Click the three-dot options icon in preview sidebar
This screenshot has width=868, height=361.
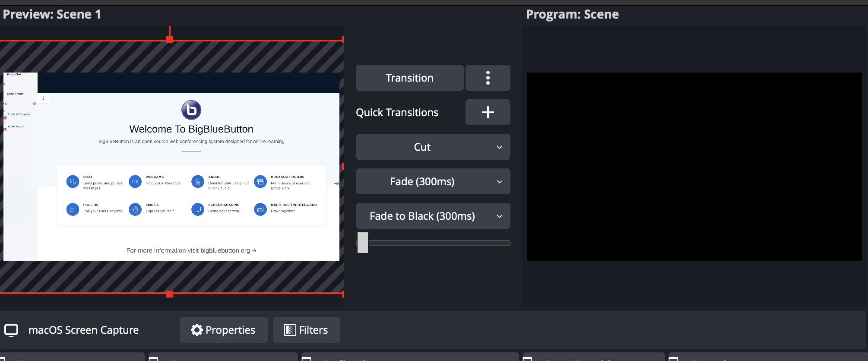tap(43, 98)
